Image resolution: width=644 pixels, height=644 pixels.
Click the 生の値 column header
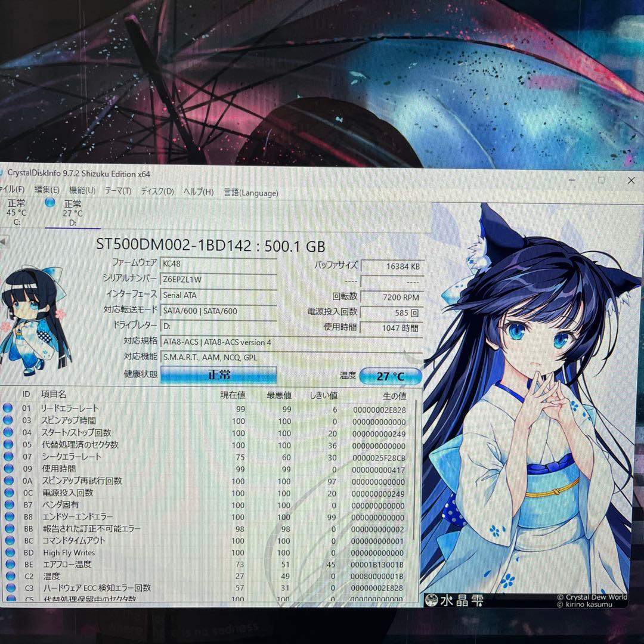tap(394, 396)
